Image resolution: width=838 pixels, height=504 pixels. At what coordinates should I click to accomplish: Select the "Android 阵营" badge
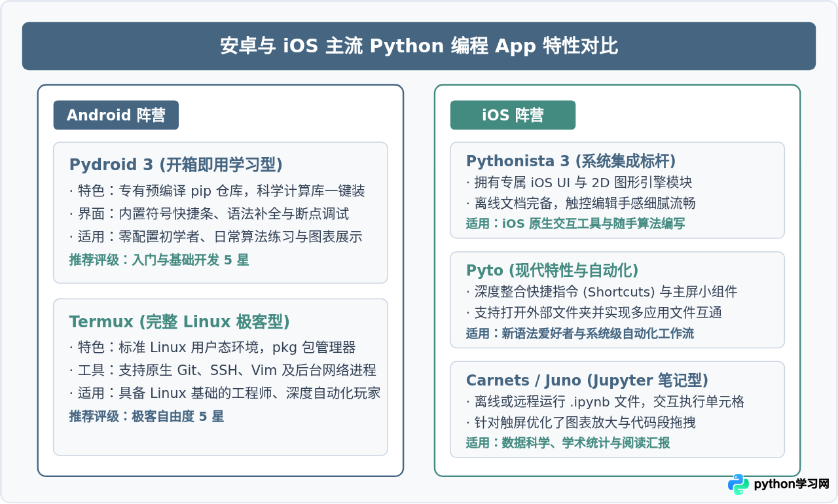point(116,115)
